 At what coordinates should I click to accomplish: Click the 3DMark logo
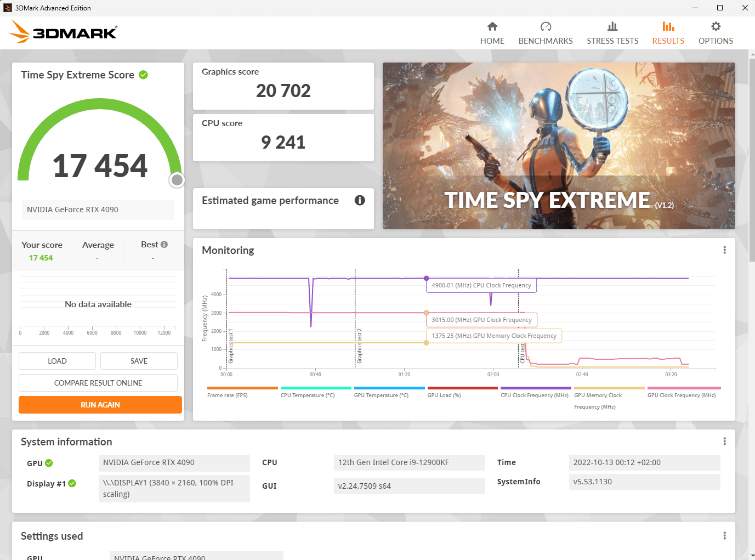pos(63,32)
